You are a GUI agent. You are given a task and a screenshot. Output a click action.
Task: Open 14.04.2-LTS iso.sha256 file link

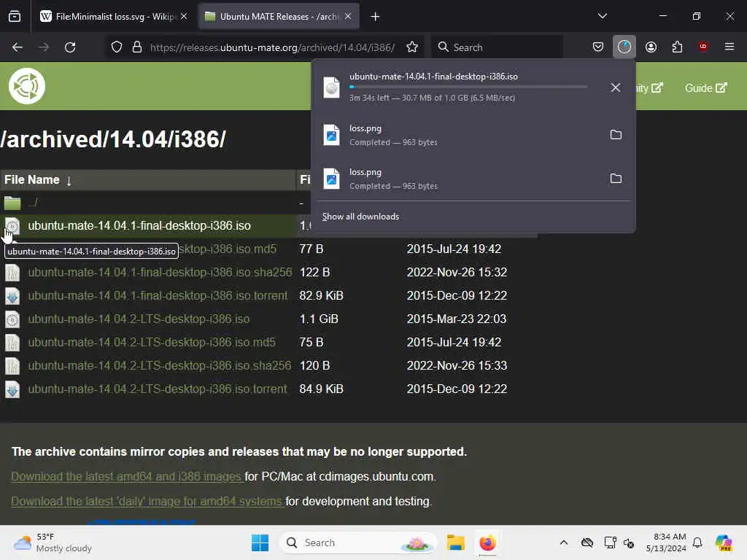pos(159,366)
